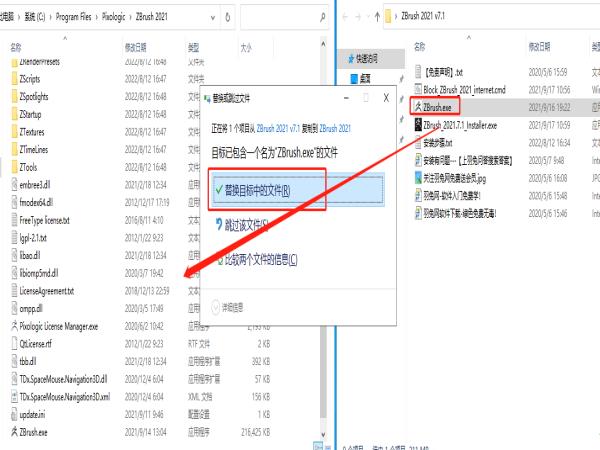The image size is (600, 450).
Task: Click the embree3.dll file icon
Action: 15,185
